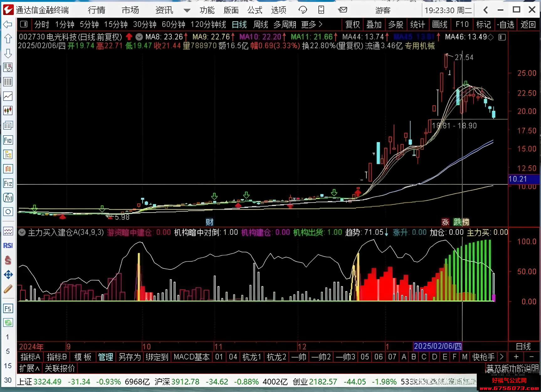This screenshot has height=392, width=541.
Task: Click the candlestick chart icon in sidebar
Action: pyautogui.click(x=8, y=111)
